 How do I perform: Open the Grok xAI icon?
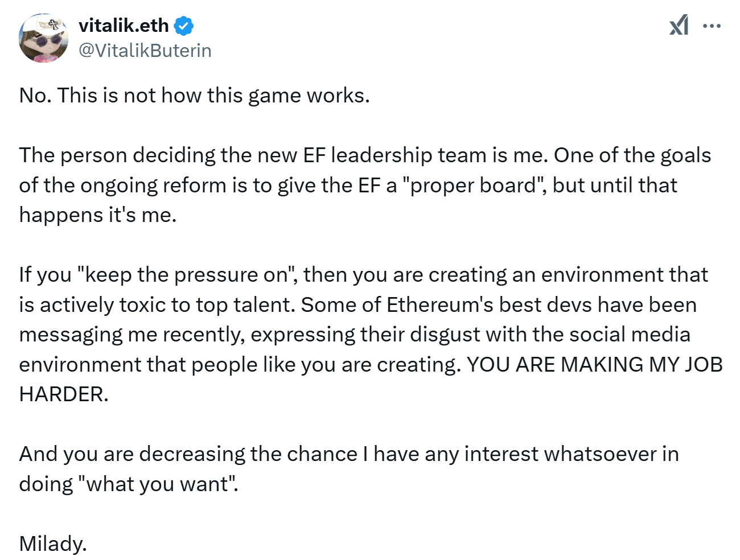pos(679,26)
